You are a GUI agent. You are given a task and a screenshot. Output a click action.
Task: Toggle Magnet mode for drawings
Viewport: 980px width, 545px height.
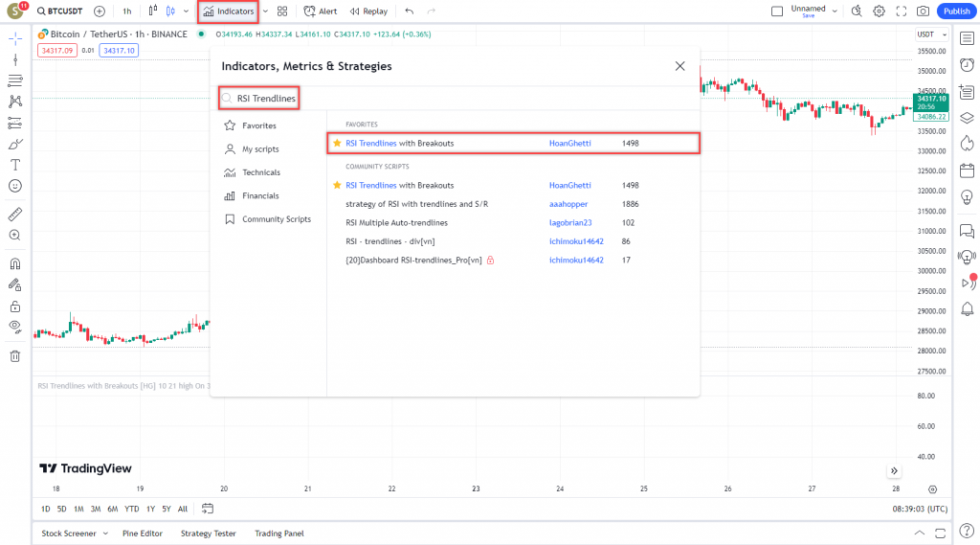(14, 263)
